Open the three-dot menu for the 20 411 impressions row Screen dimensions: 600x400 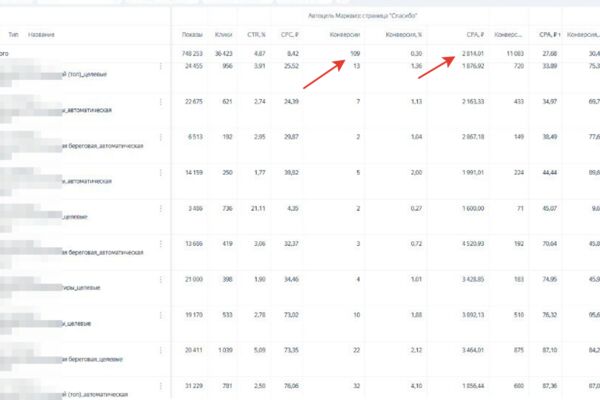pyautogui.click(x=161, y=350)
